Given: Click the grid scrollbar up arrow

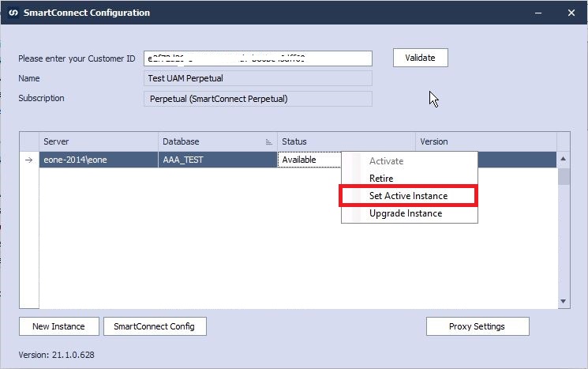Looking at the screenshot, I should pyautogui.click(x=564, y=158).
